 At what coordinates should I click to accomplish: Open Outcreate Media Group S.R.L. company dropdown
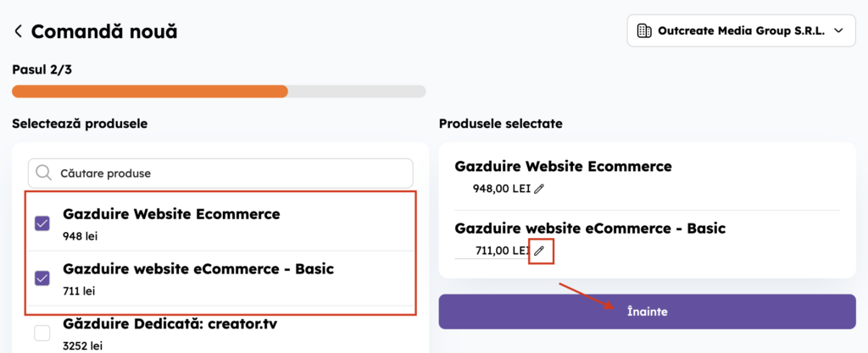(741, 31)
